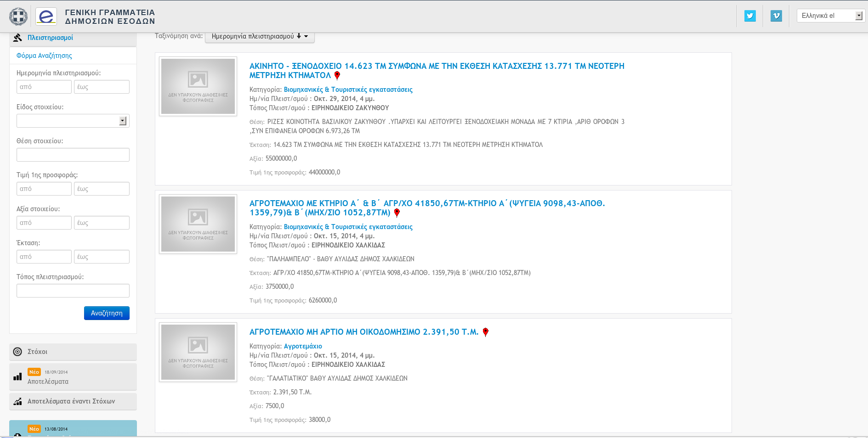This screenshot has height=438, width=868.
Task: Click map pin beside ΑΓΡΟΤΕΜΑΧΙΟ ΜΕ ΚΤΗΡΙΟ title
Action: point(397,213)
